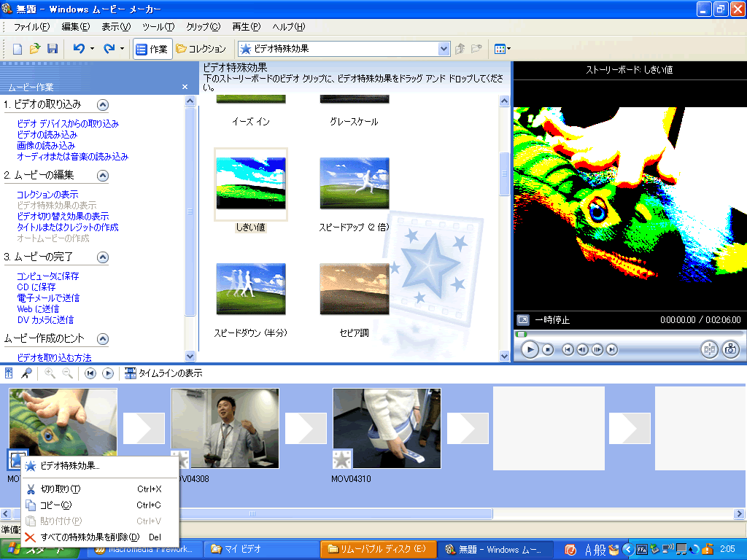The height and width of the screenshot is (560, 747).
Task: Open the ビデオ特殊効果 collection dropdown
Action: pos(444,49)
